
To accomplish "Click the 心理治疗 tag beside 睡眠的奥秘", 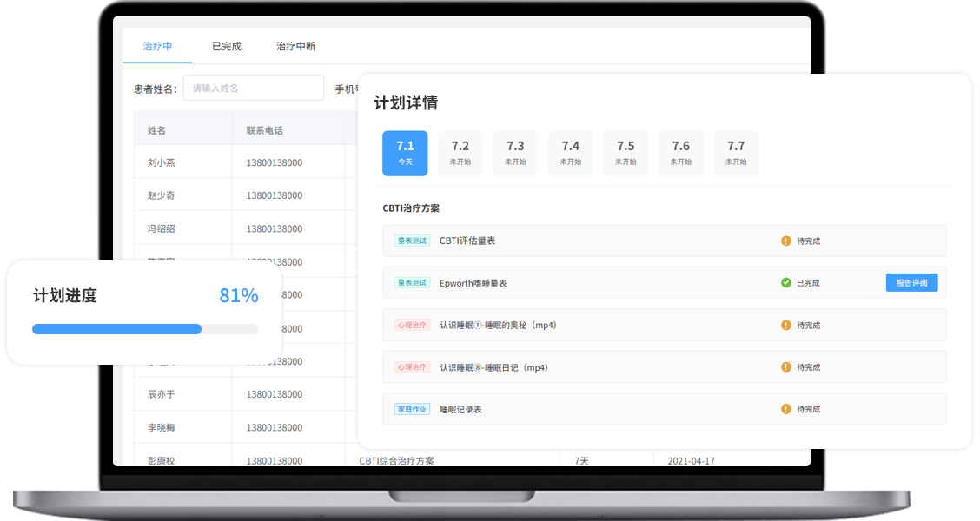I will click(x=412, y=326).
